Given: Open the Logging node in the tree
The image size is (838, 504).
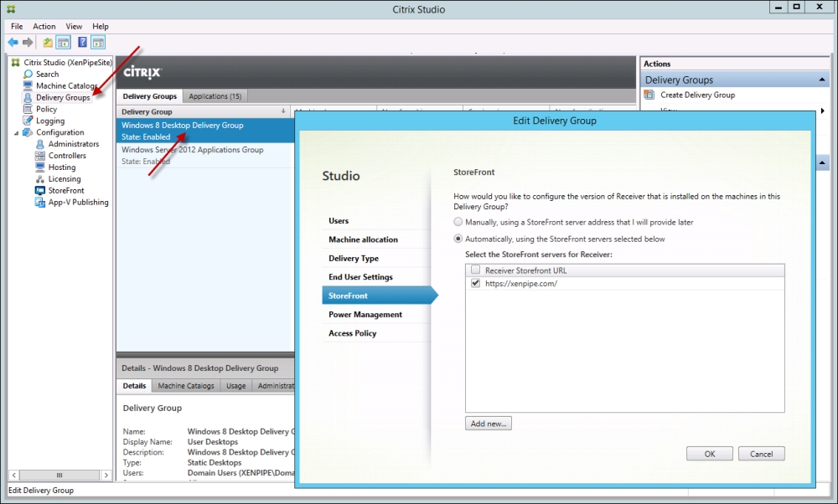Looking at the screenshot, I should (50, 121).
